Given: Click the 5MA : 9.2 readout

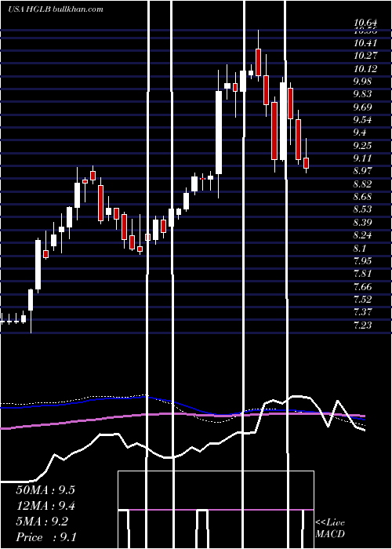Looking at the screenshot, I should (42, 522).
